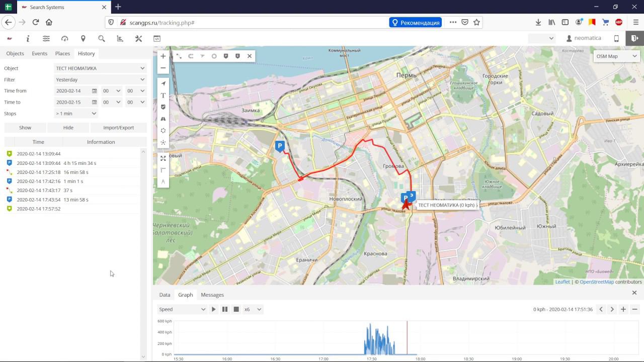
Task: Toggle object arrows map layer
Action: point(163,84)
